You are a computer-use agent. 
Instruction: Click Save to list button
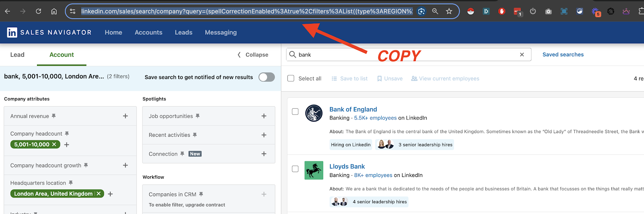click(349, 78)
